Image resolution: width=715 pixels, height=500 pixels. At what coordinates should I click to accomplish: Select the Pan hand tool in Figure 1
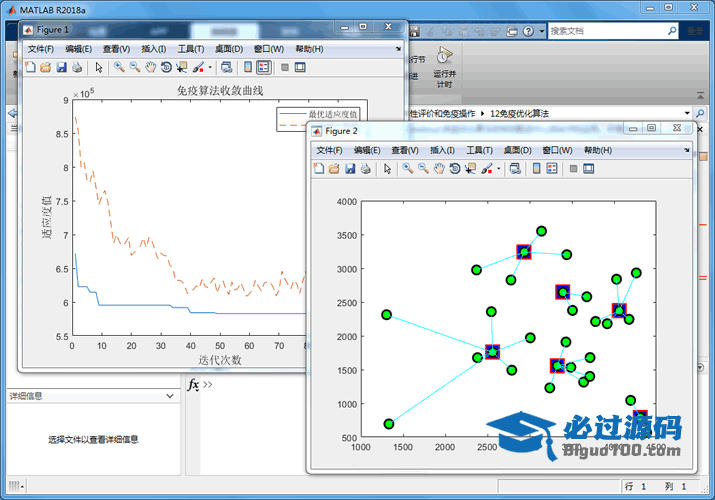(150, 68)
